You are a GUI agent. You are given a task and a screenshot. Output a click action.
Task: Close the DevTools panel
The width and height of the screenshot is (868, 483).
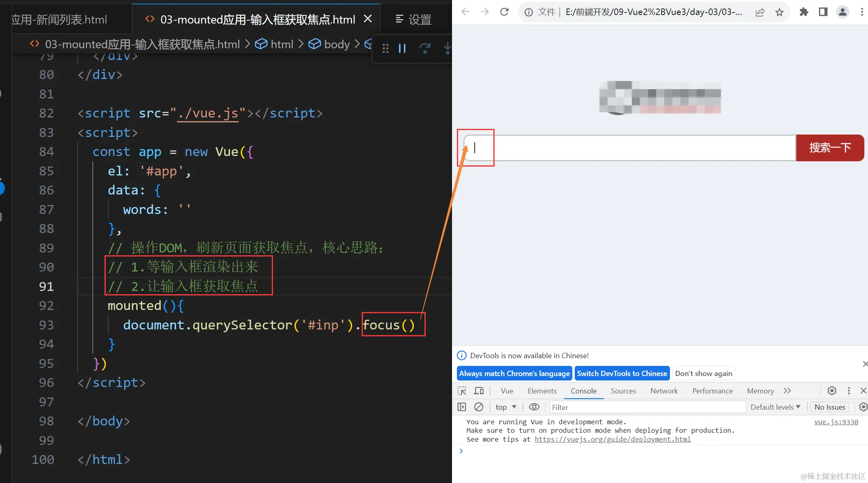tap(863, 391)
